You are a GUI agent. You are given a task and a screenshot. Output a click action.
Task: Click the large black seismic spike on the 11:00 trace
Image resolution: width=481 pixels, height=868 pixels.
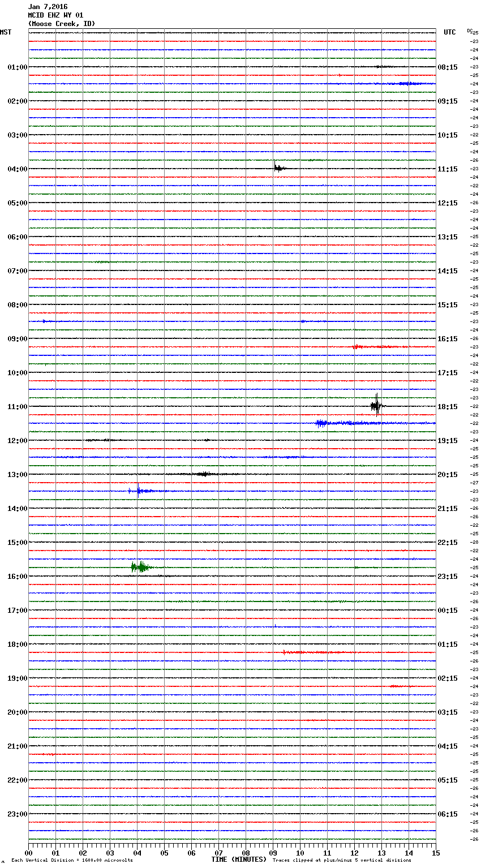point(377,405)
